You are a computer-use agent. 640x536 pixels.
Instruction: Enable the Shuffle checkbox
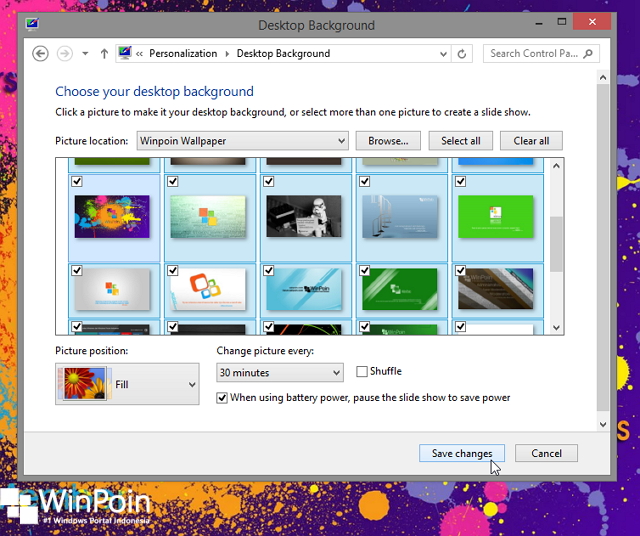click(362, 371)
